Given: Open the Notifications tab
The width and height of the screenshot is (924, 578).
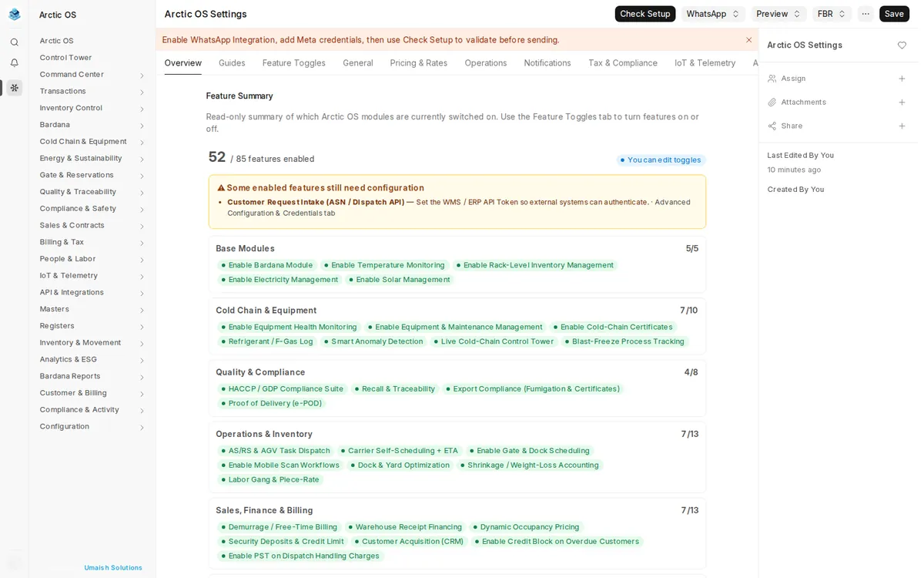Looking at the screenshot, I should (547, 63).
